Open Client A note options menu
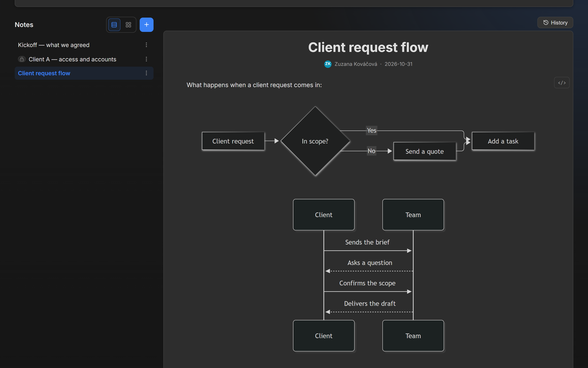The height and width of the screenshot is (368, 588). (146, 59)
